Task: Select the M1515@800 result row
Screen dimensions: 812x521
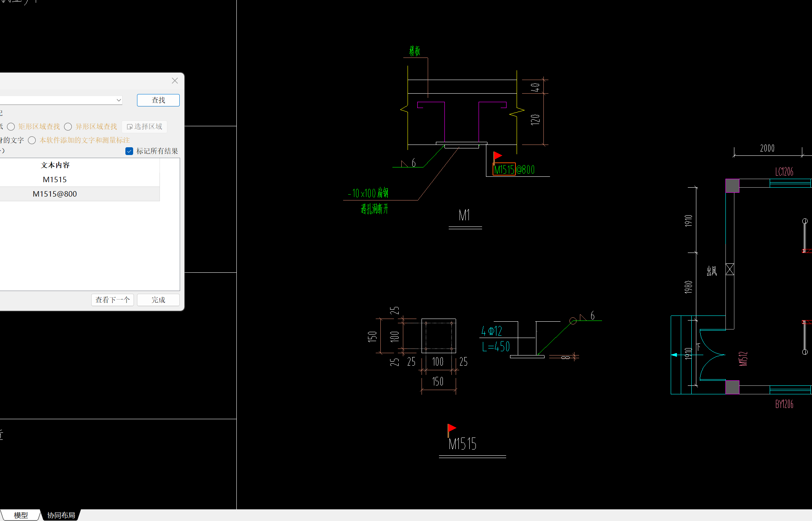Action: click(55, 194)
